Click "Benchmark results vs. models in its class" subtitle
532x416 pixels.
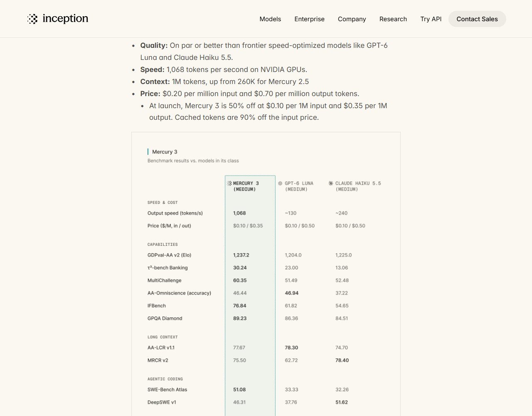point(193,161)
